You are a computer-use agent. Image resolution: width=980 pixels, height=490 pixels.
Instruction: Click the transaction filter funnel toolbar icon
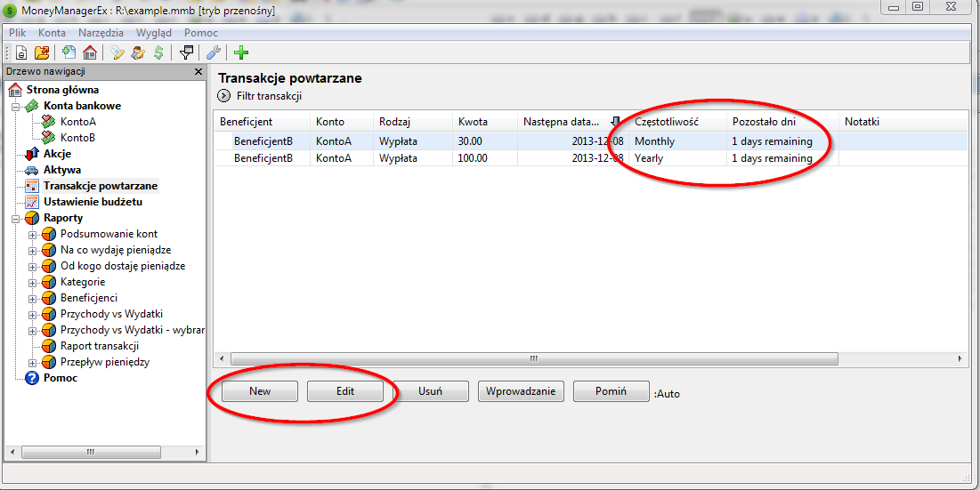[186, 52]
